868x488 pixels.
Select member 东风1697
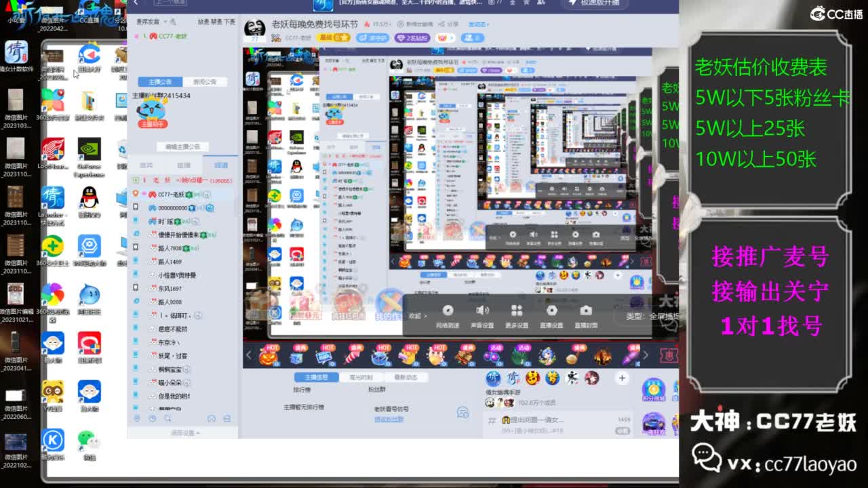[x=183, y=289]
